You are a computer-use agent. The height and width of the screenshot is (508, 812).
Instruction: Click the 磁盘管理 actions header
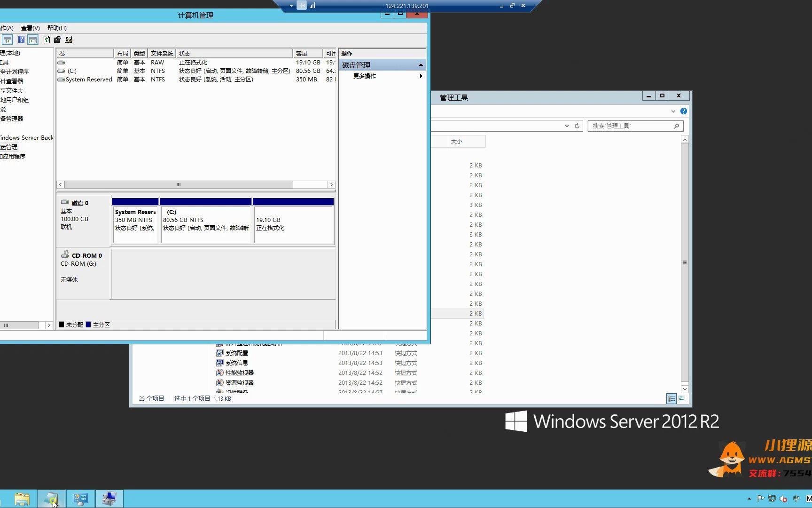click(x=382, y=65)
